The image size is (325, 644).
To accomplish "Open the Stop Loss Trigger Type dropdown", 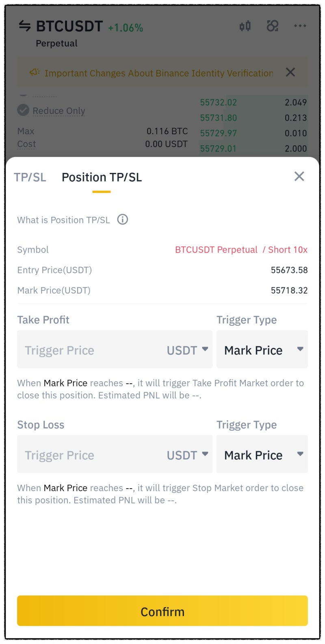I will 262,455.
